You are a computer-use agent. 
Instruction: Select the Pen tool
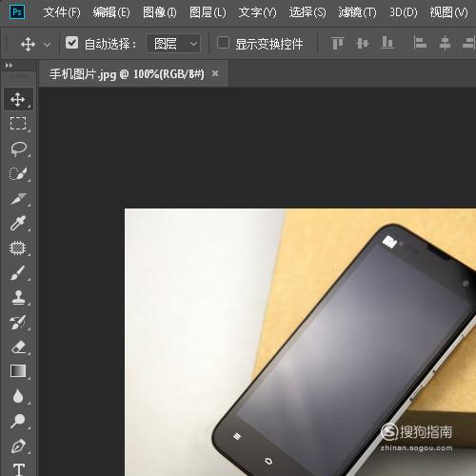18,446
